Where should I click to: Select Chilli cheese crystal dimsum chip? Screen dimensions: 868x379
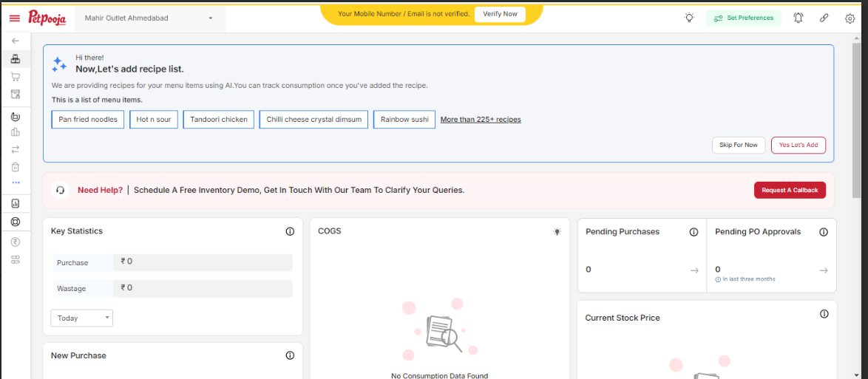pos(314,120)
